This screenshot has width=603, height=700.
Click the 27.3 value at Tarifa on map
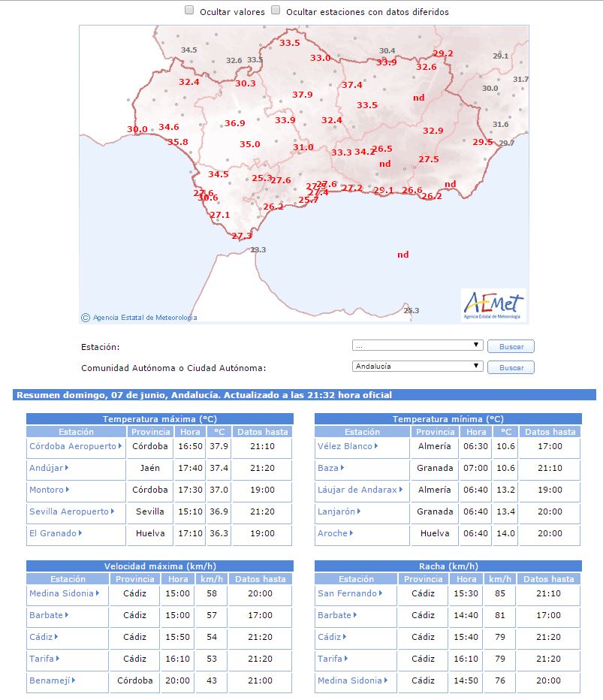coord(242,236)
